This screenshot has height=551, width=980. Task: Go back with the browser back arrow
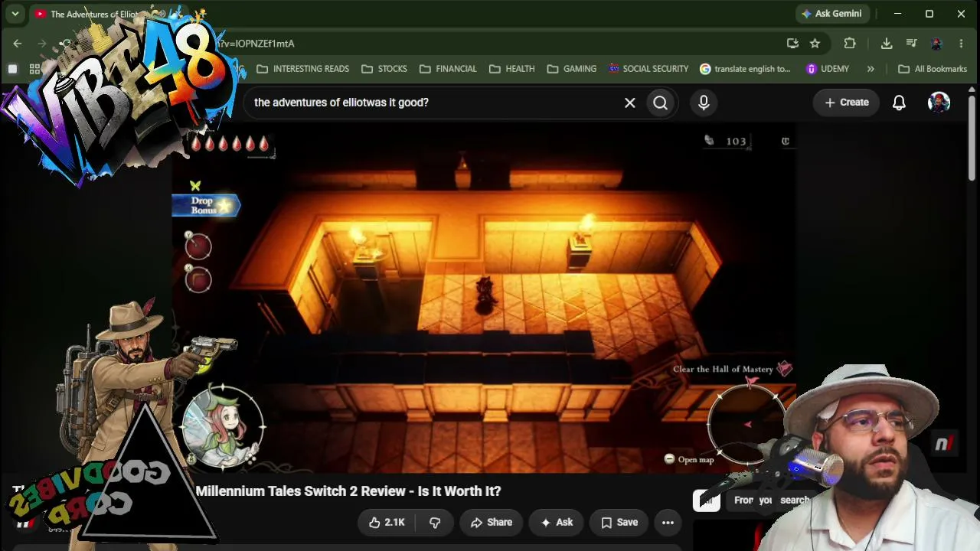[18, 44]
